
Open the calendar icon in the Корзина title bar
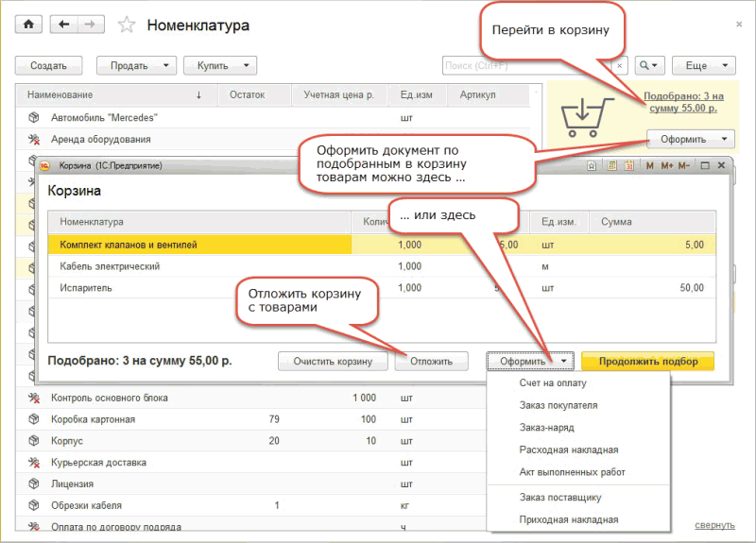[627, 165]
